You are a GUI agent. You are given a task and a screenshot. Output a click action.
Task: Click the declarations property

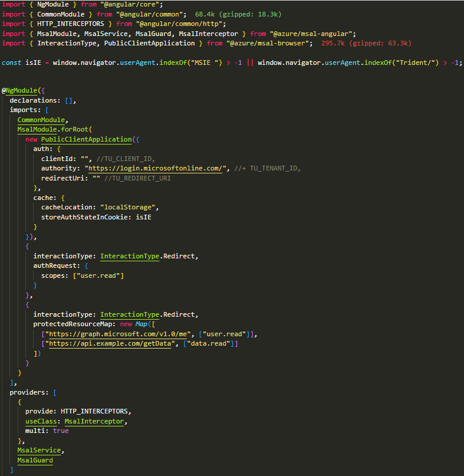(33, 100)
